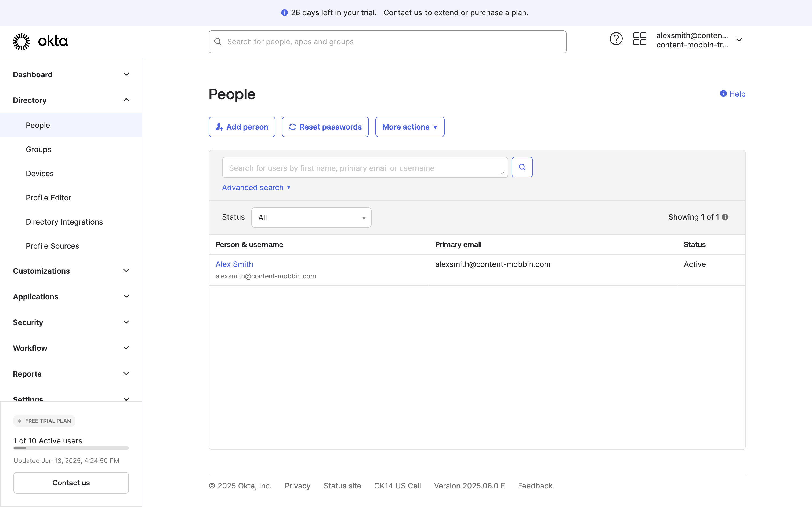Open the More actions dropdown

click(410, 127)
